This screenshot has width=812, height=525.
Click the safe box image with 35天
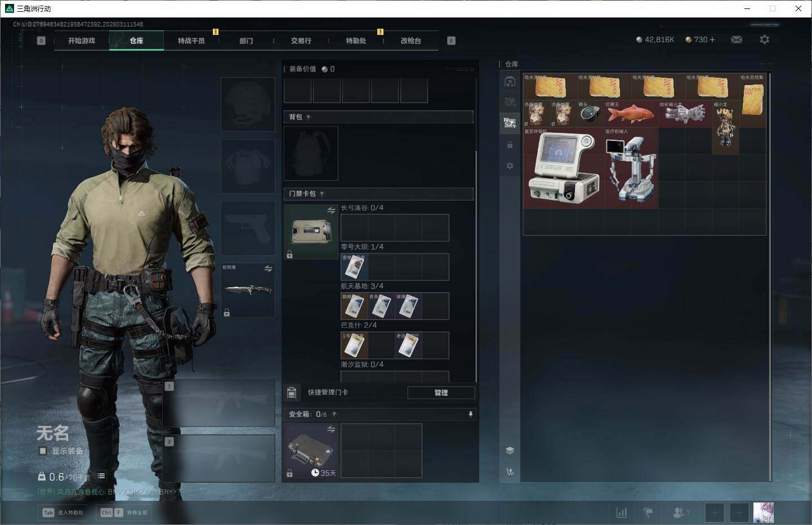(x=311, y=451)
